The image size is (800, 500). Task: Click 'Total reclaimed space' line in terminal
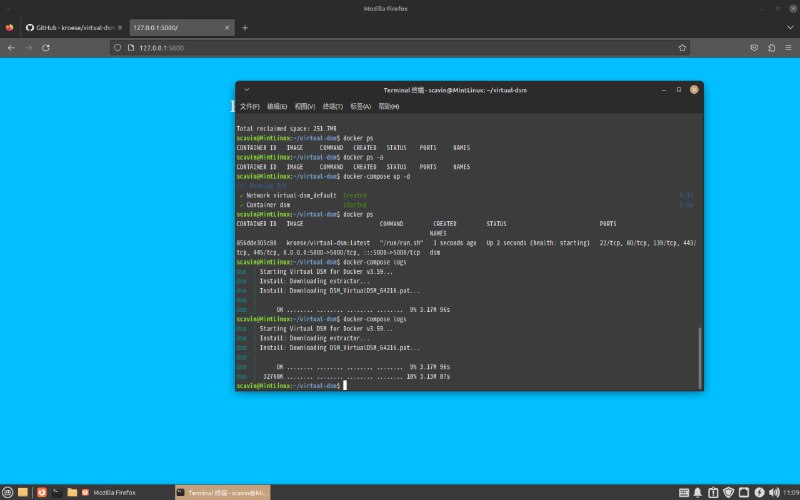(286, 129)
